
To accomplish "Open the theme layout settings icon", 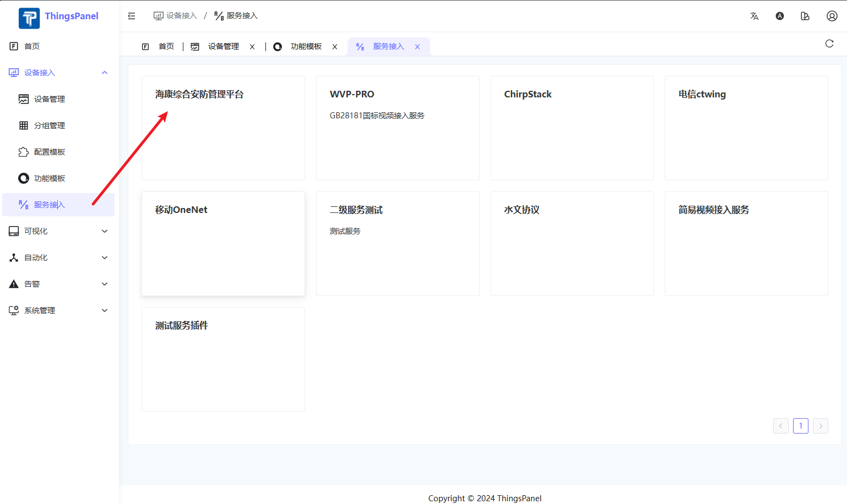I will 805,16.
